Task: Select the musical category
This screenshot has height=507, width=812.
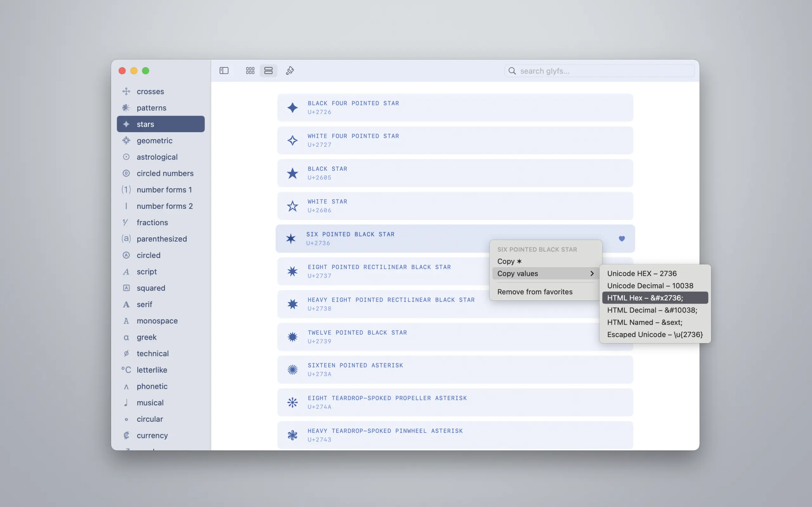Action: pos(150,402)
